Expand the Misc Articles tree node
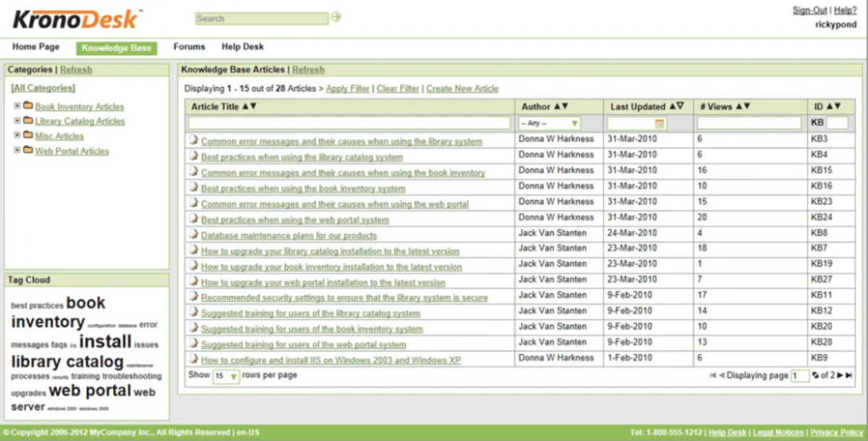 (x=17, y=135)
